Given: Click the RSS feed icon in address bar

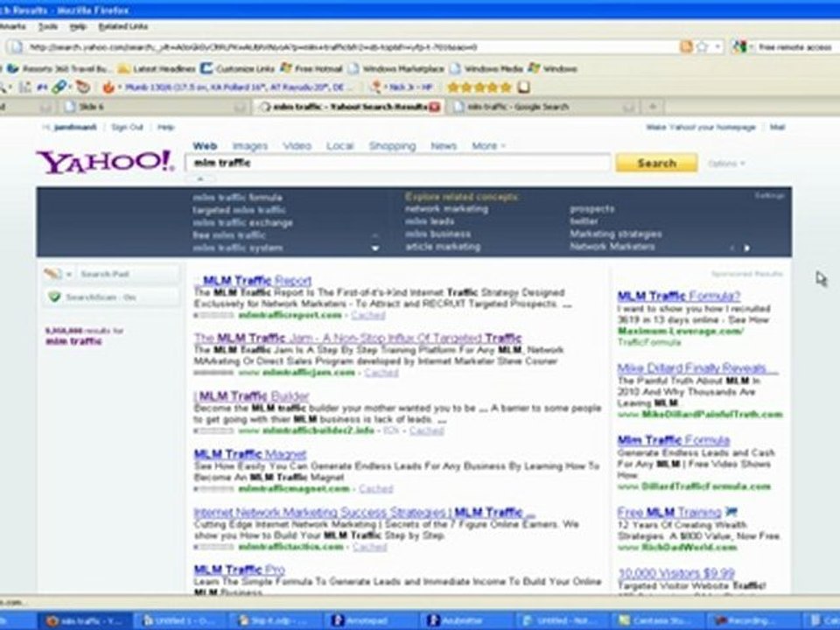Looking at the screenshot, I should [x=686, y=47].
